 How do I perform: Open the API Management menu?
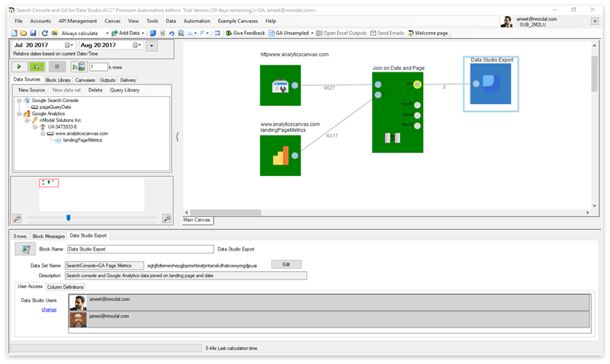point(78,21)
